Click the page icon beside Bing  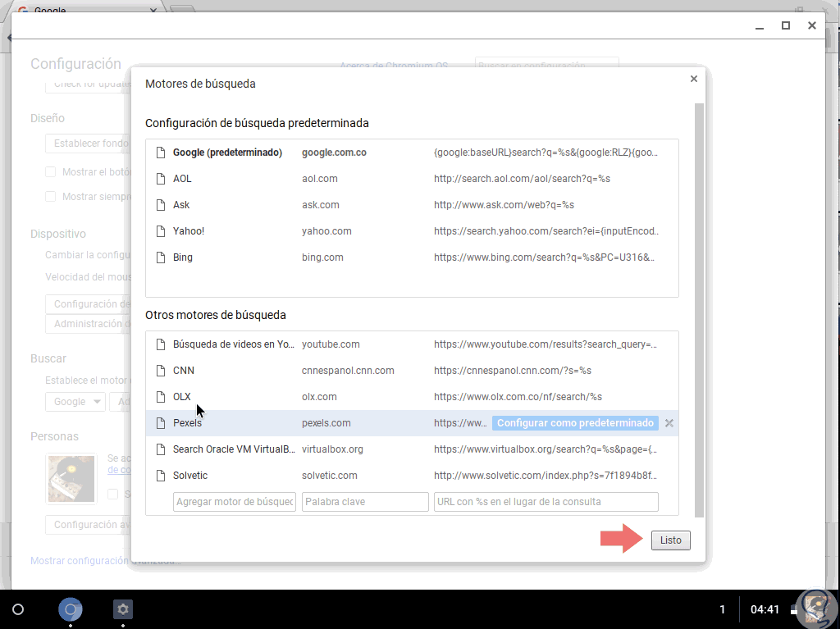click(x=160, y=258)
